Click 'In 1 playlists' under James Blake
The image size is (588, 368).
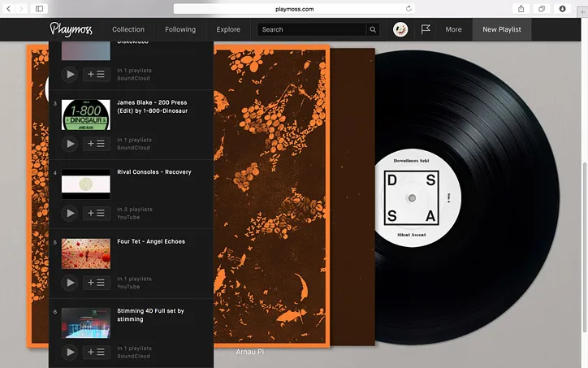pos(134,140)
